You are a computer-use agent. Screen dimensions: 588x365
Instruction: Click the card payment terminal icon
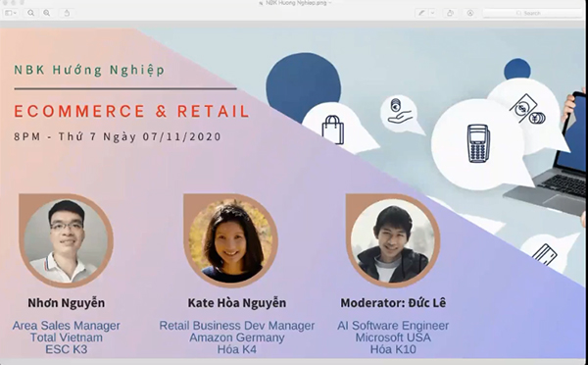coord(478,144)
